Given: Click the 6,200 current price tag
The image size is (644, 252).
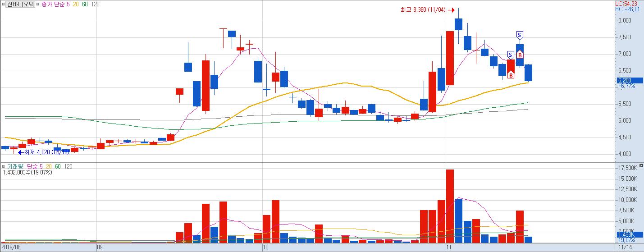Looking at the screenshot, I should tap(629, 80).
